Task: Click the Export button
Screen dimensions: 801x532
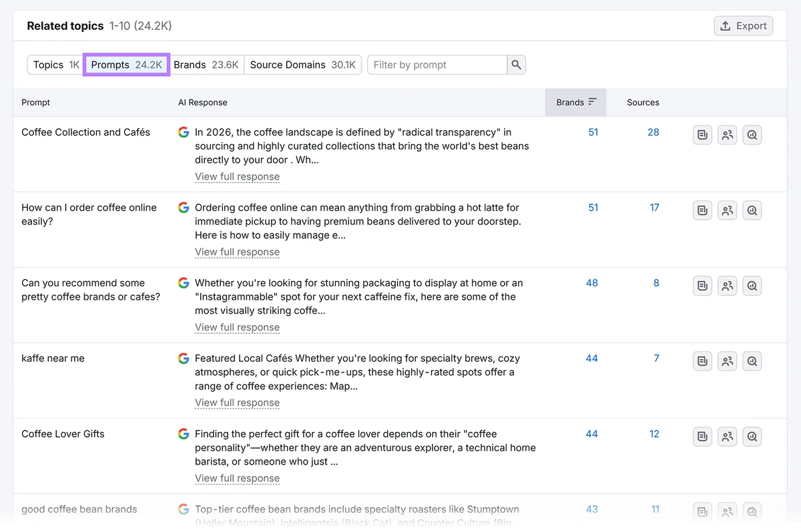Action: (x=744, y=26)
